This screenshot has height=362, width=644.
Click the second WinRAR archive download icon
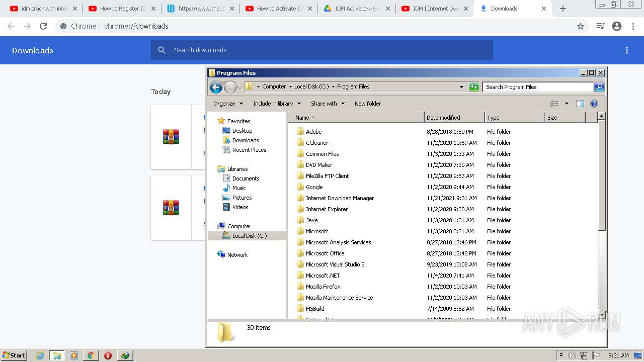coord(171,208)
